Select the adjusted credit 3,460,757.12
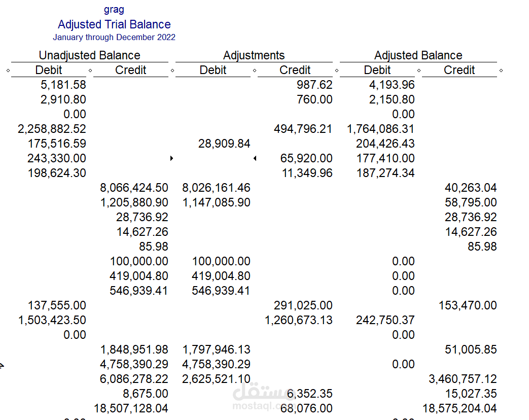529x420 pixels. (463, 379)
